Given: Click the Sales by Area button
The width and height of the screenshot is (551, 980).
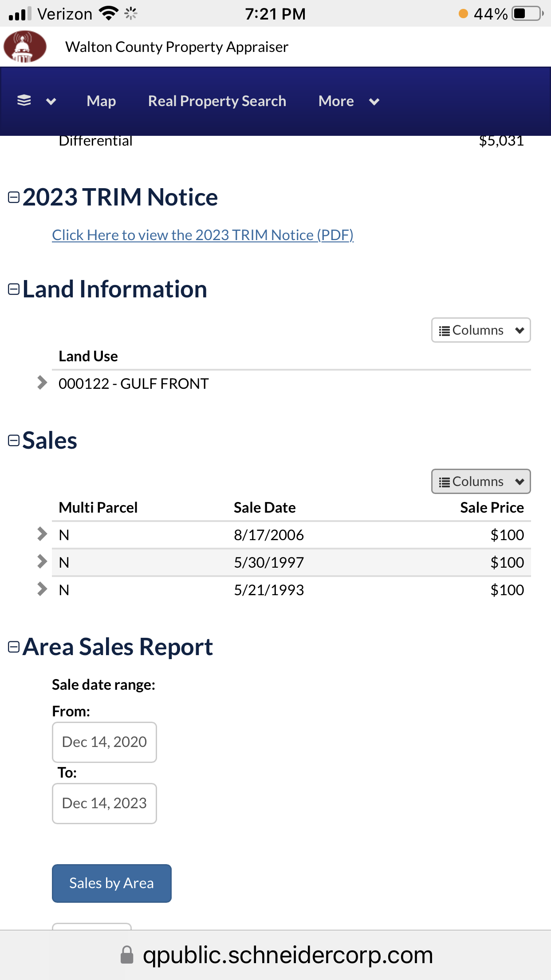Looking at the screenshot, I should pyautogui.click(x=112, y=883).
